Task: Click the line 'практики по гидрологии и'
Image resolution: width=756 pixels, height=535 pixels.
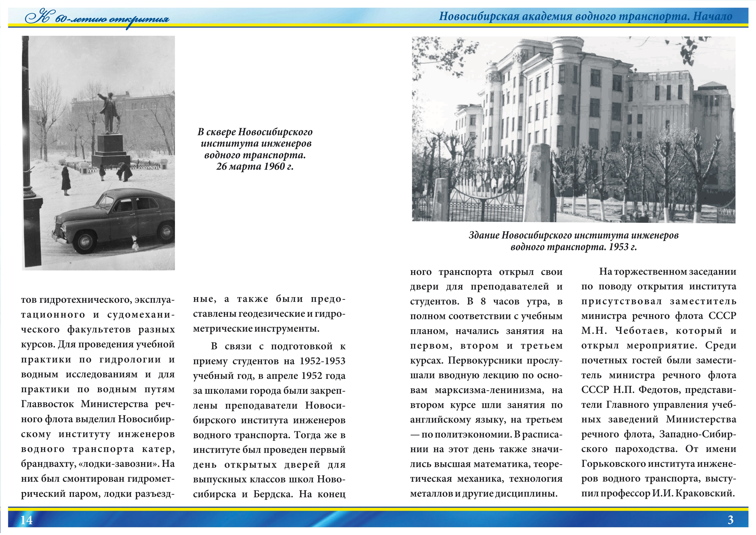Action: (98, 359)
